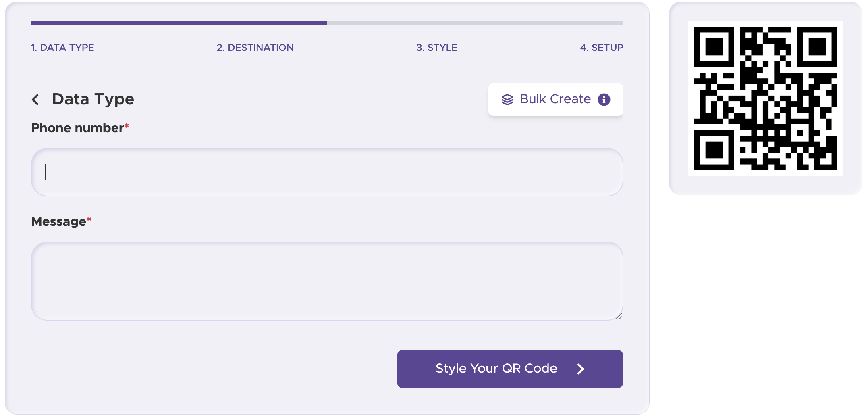The height and width of the screenshot is (417, 868).
Task: Click the Style Your QR Code button text
Action: click(x=496, y=369)
